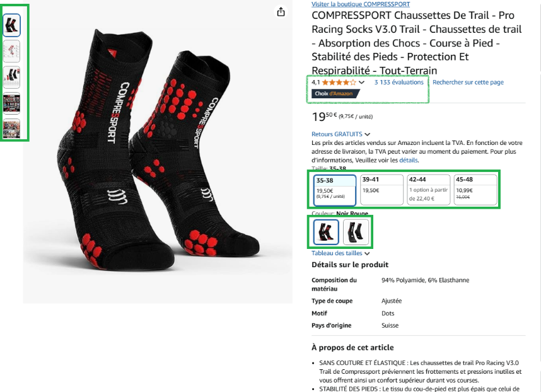Expand Tableau des tailles size chart
Screen dimensions: 541x392
coord(340,253)
